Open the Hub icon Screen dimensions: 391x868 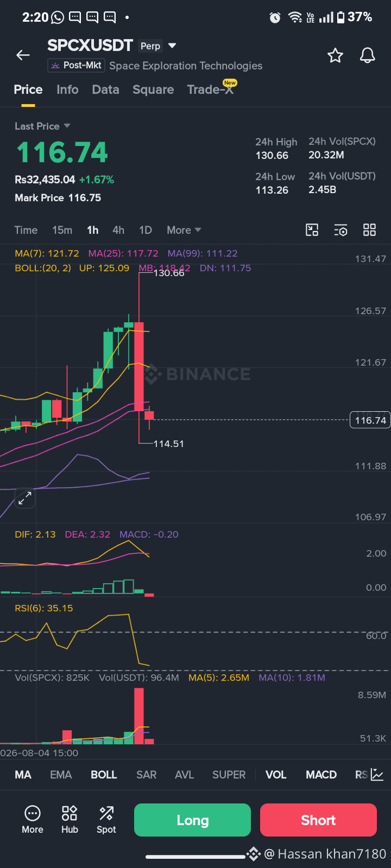[70, 820]
